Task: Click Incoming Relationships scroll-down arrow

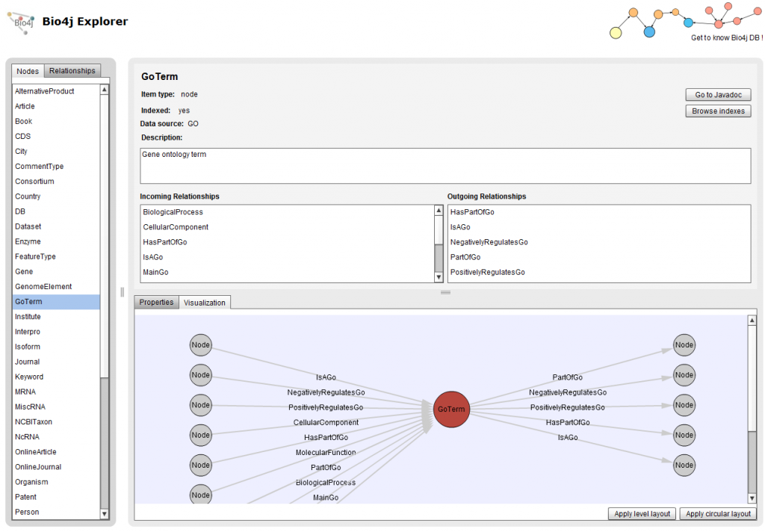Action: click(x=439, y=277)
